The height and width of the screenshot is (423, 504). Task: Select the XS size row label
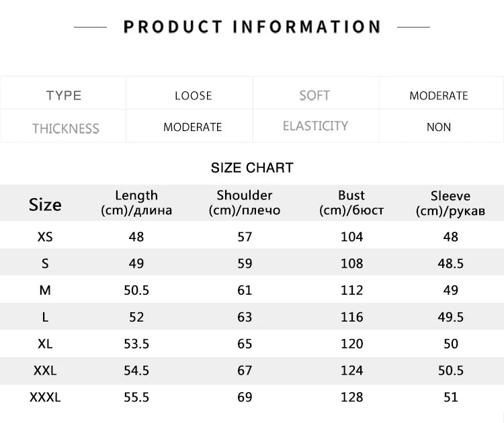point(45,236)
